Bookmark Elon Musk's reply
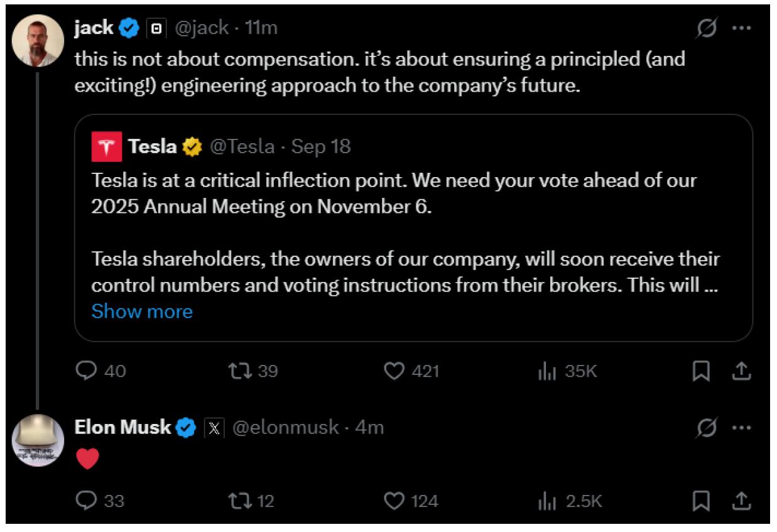Image resolution: width=777 pixels, height=532 pixels. [701, 501]
